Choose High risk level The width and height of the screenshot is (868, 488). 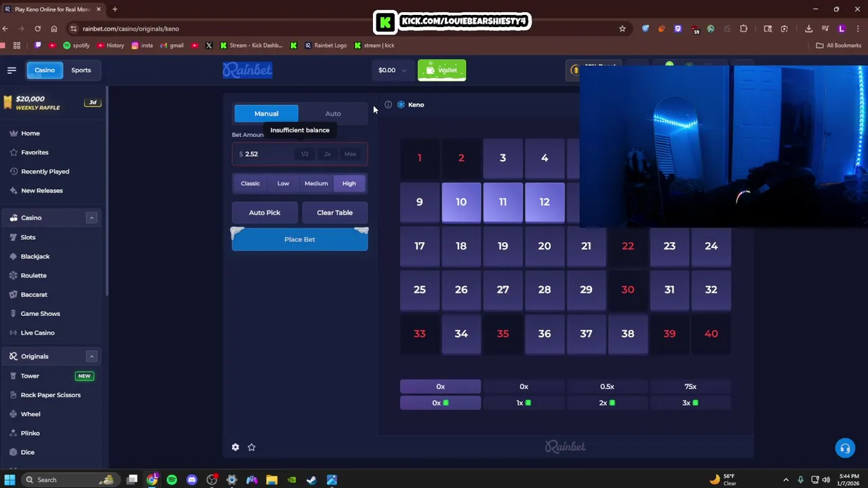pyautogui.click(x=349, y=183)
